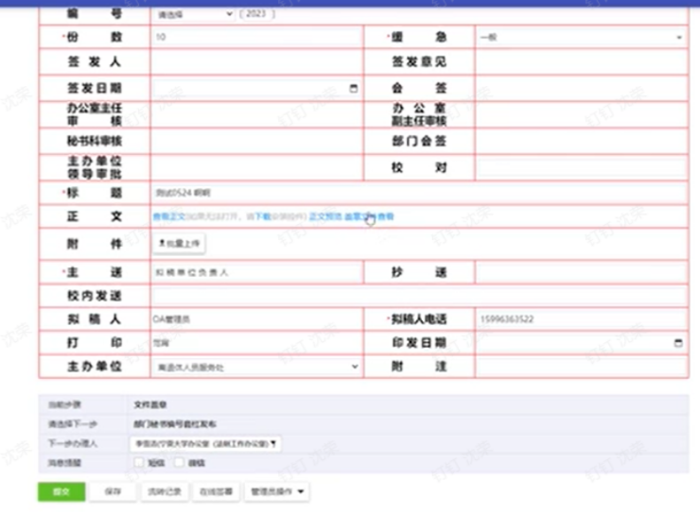This screenshot has width=700, height=513.
Task: Click the 保存 button
Action: 112,492
